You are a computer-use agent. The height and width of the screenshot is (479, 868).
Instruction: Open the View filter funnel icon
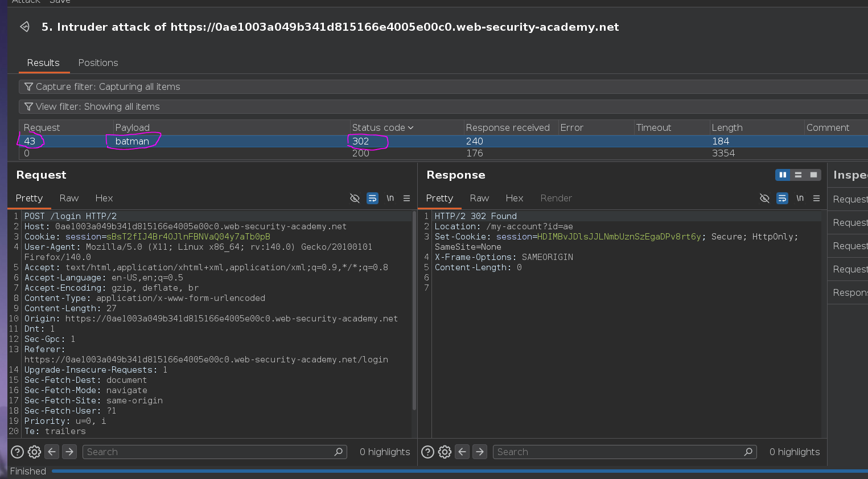coord(28,106)
